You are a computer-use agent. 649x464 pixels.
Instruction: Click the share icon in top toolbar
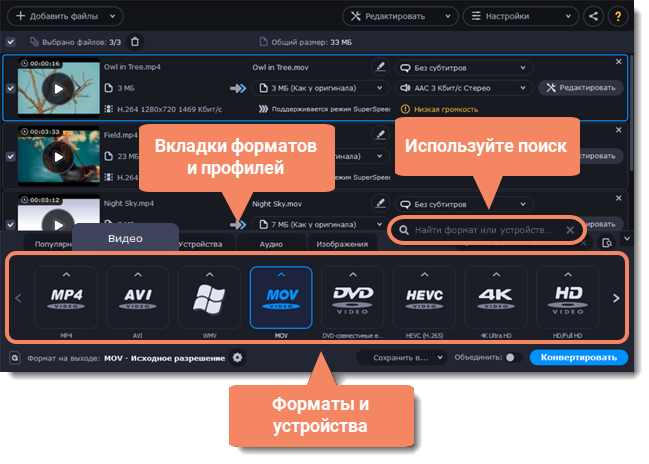(596, 16)
